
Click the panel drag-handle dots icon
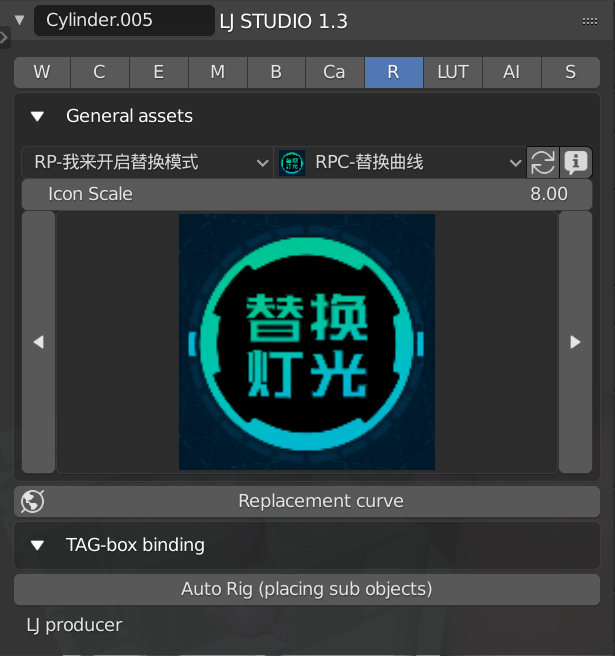590,21
